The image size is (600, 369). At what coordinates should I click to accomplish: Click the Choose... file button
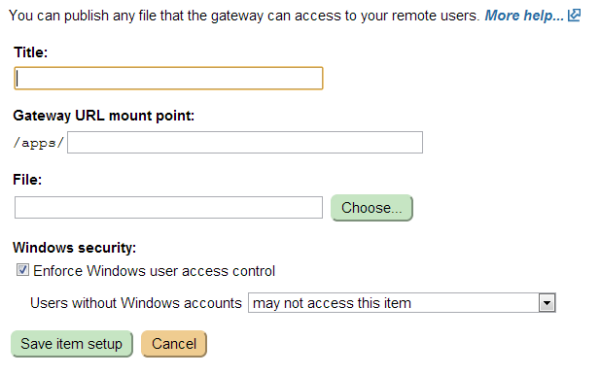(x=372, y=208)
